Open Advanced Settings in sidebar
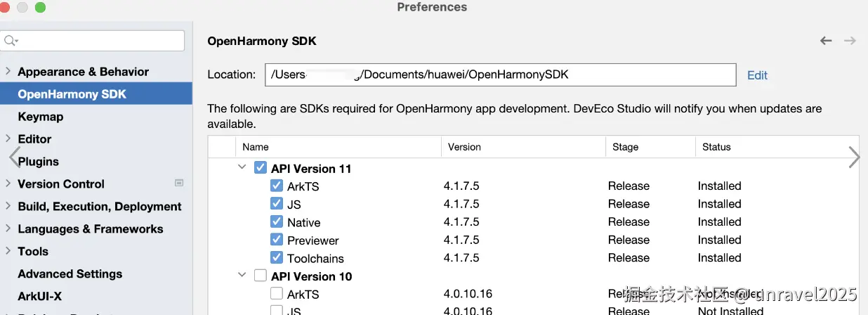The width and height of the screenshot is (868, 315). (x=70, y=274)
